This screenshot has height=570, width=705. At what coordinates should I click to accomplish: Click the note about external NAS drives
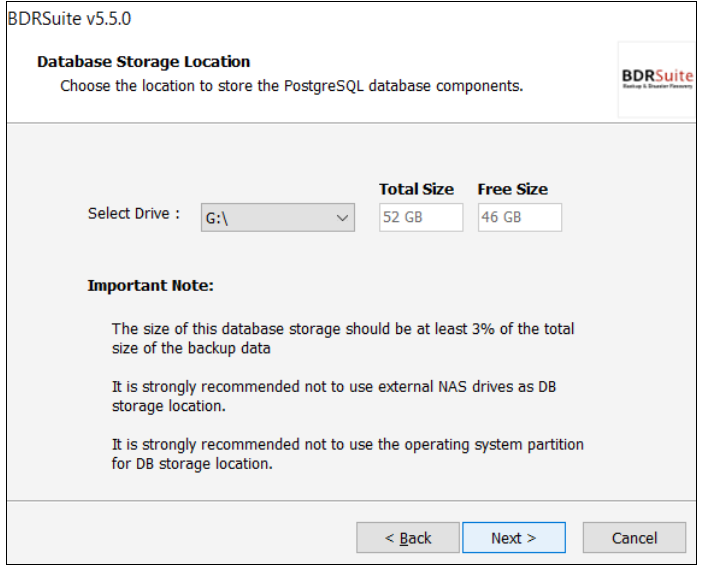point(334,396)
